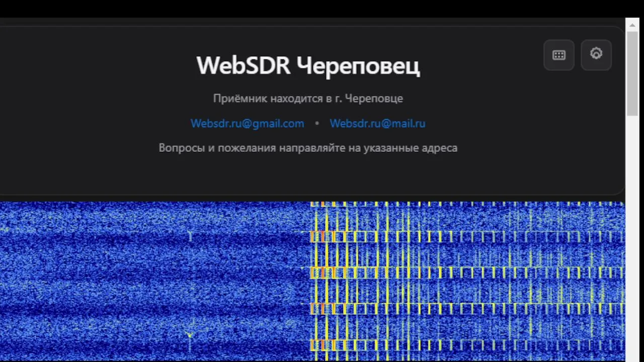The image size is (644, 362).
Task: Click the scrollbar up arrow
Action: pyautogui.click(x=632, y=25)
